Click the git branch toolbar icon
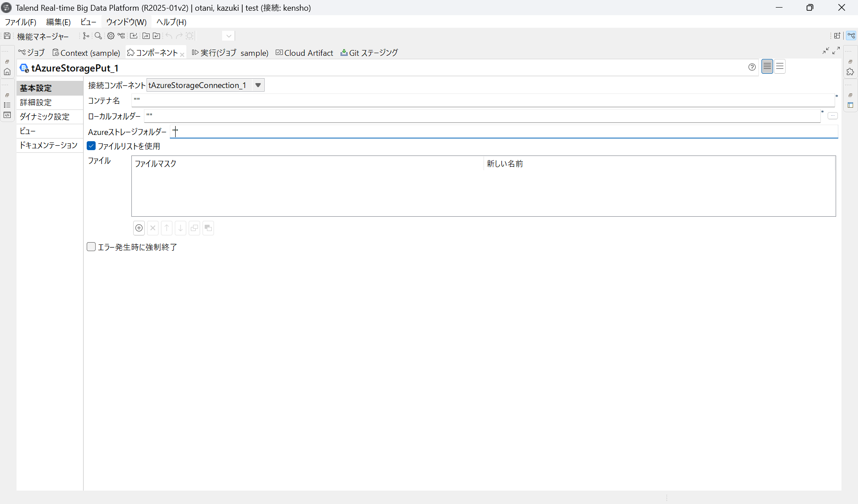The width and height of the screenshot is (858, 504). click(86, 36)
